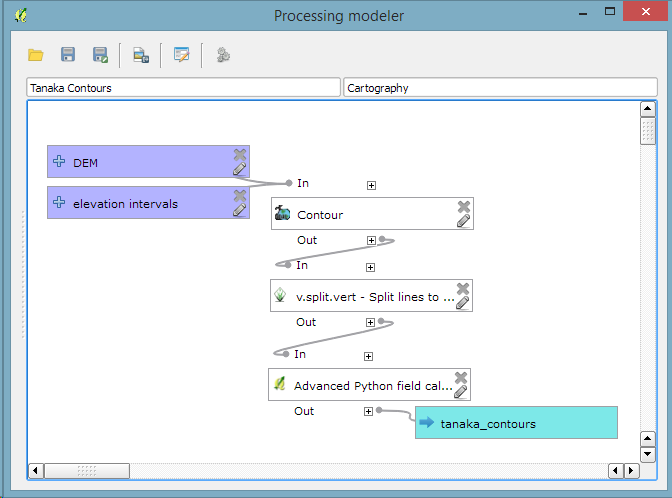Click horizontal scrollbar left arrow
This screenshot has height=498, width=672.
(36, 471)
